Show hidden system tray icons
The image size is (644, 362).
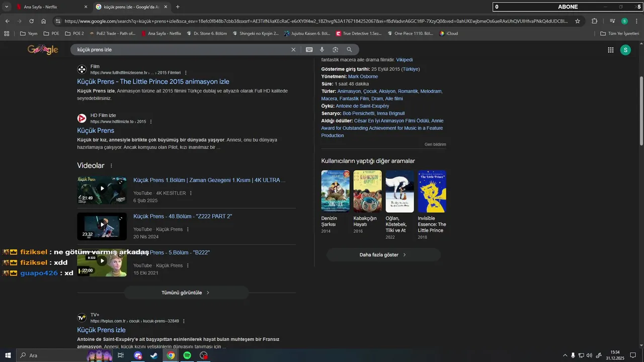click(x=565, y=355)
